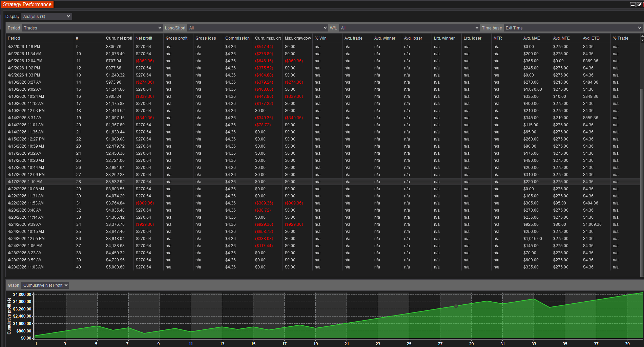Click the $1,015.00 Avg. MAE cell
Viewport: 644px width, 347px height.
click(536, 239)
